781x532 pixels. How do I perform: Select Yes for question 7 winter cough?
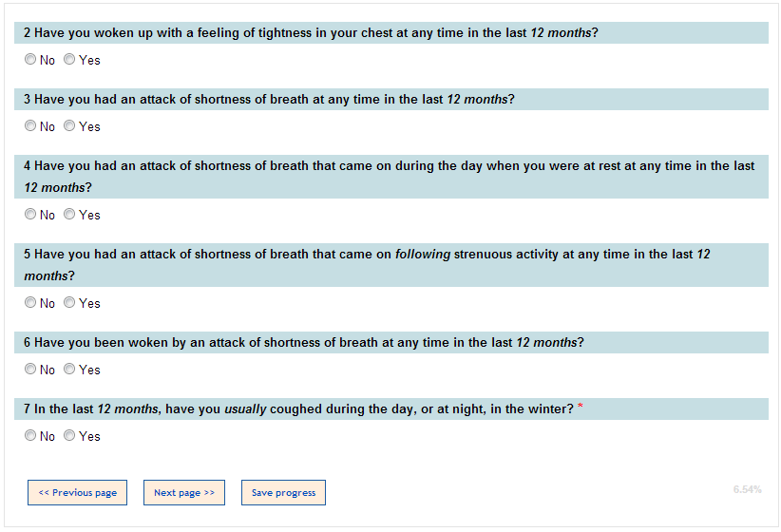69,436
